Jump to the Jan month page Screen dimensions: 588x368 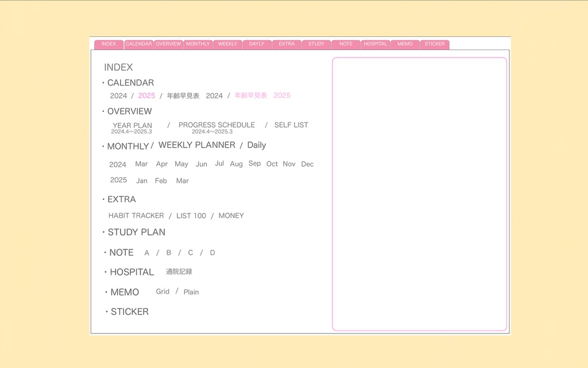(x=141, y=181)
